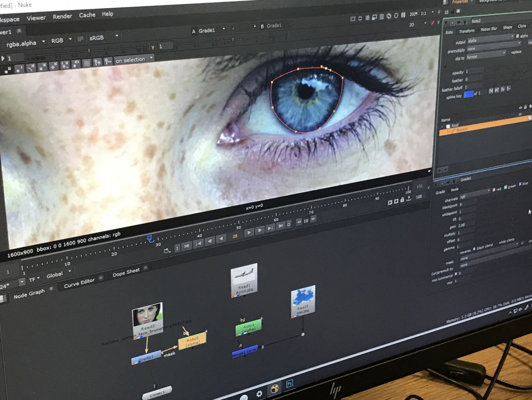The width and height of the screenshot is (532, 400).
Task: Click the blue spline key field in Roto2
Action: pyautogui.click(x=468, y=94)
